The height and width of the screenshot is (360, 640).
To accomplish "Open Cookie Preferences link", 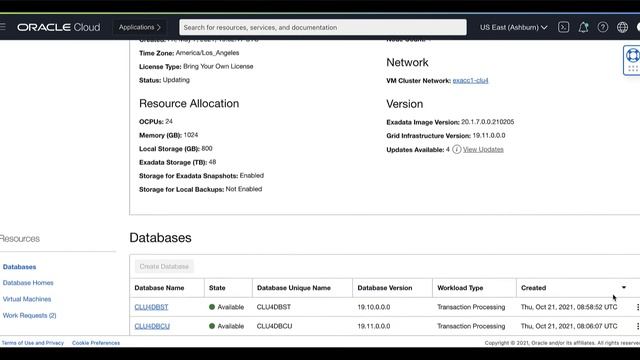I will pos(96,343).
